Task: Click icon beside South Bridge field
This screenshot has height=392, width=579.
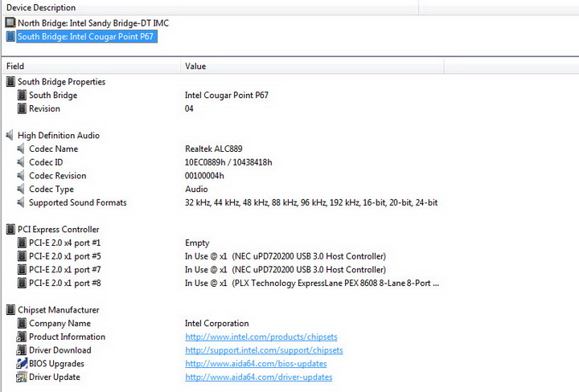Action: click(x=22, y=95)
